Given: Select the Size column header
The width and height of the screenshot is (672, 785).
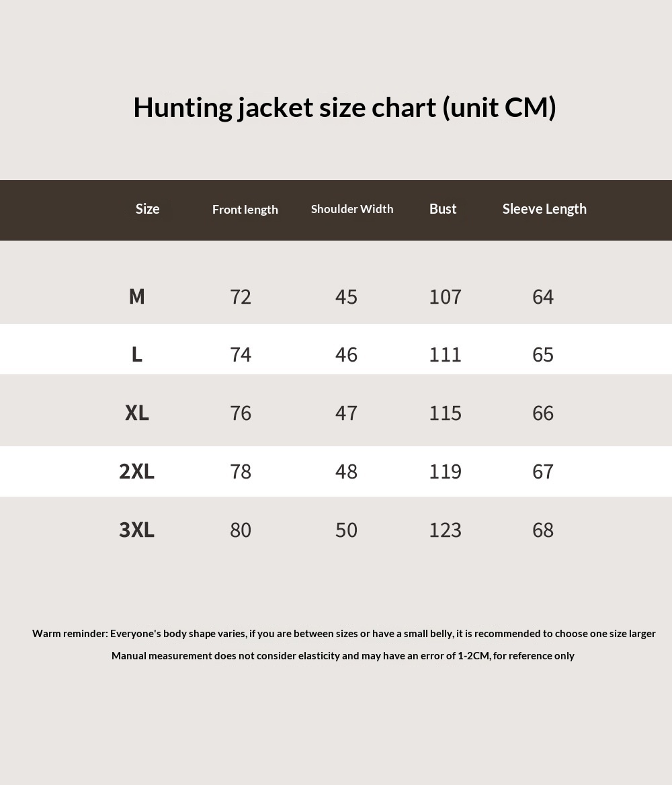Looking at the screenshot, I should click(x=147, y=209).
